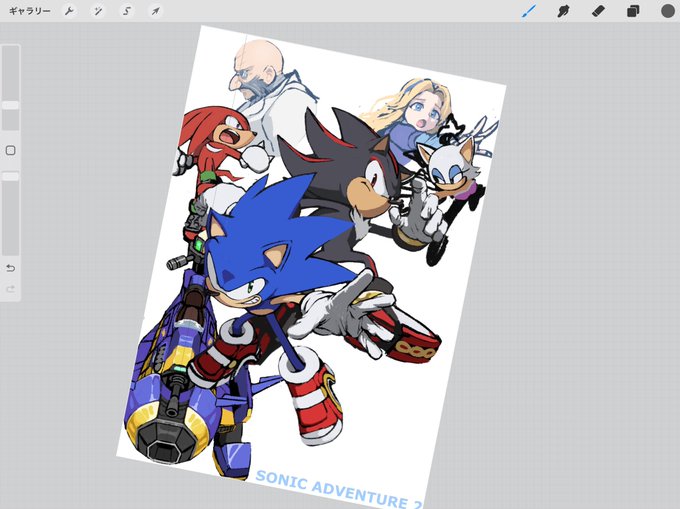Image resolution: width=680 pixels, height=509 pixels.
Task: Tap the SONIC ADVENTURE 2 text on canvas
Action: click(338, 491)
